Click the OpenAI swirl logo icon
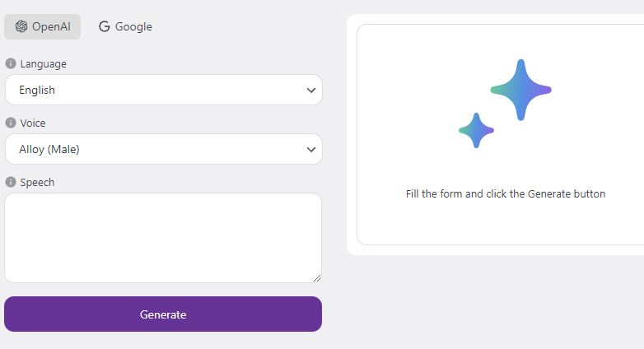Image resolution: width=644 pixels, height=349 pixels. (x=21, y=26)
